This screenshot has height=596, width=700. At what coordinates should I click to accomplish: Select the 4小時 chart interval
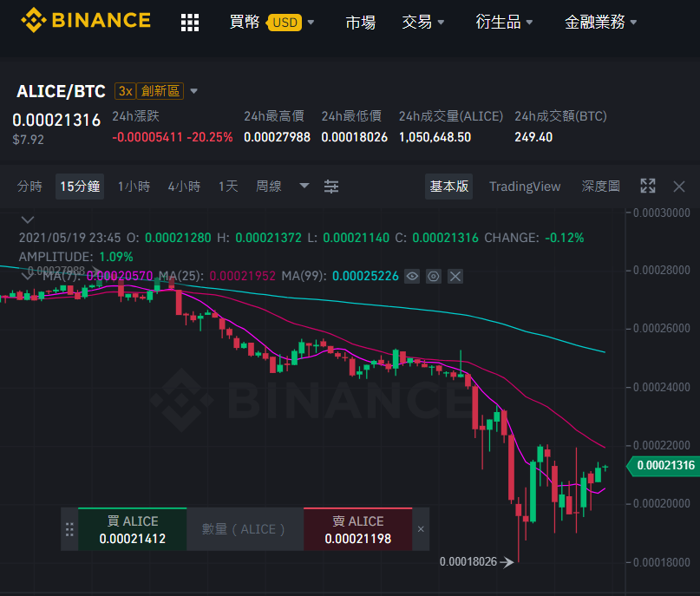click(x=184, y=187)
